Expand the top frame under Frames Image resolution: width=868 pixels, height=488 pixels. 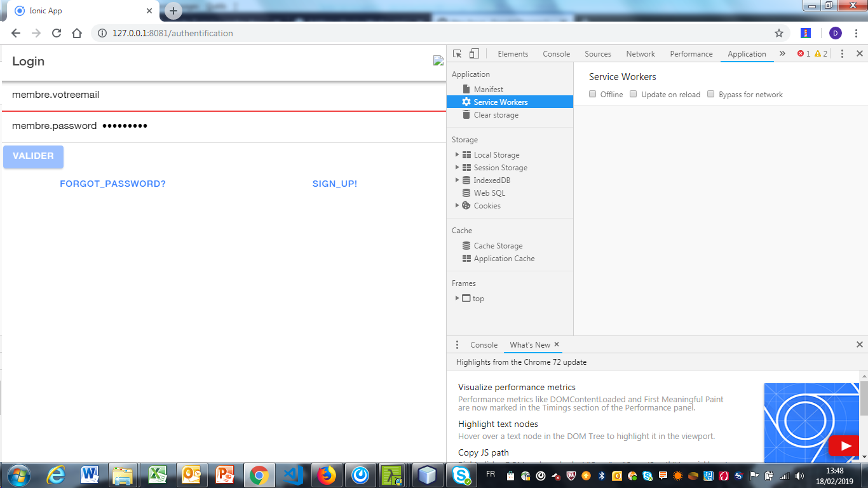coord(457,298)
